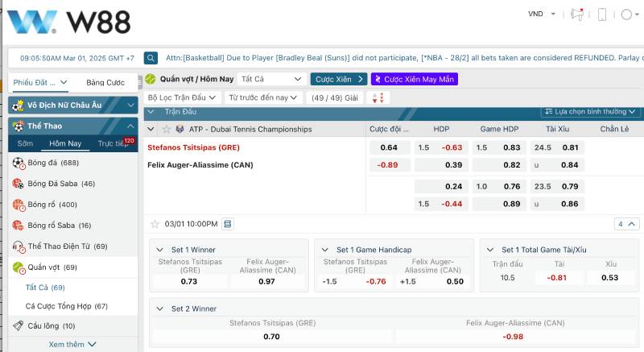Open Bộ Lọc Trận Đấu dropdown
This screenshot has height=352, width=644.
pos(182,97)
